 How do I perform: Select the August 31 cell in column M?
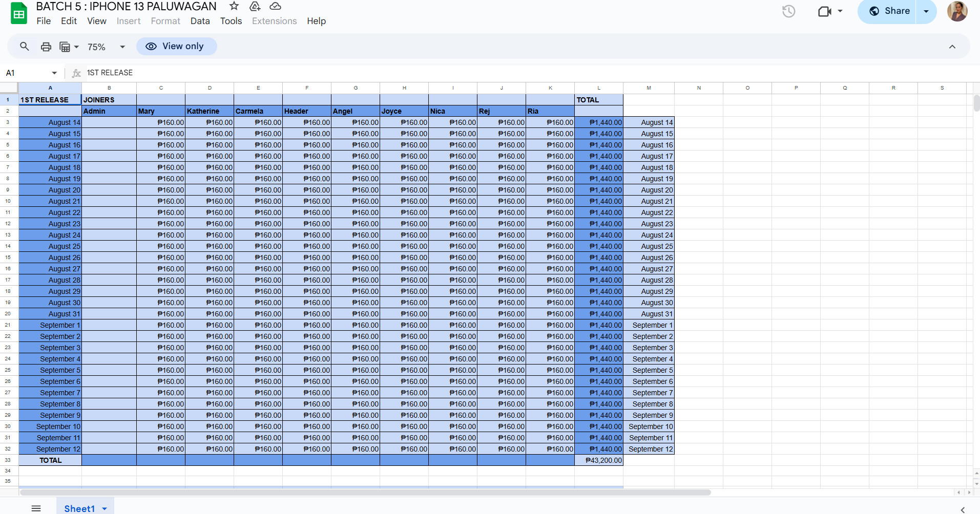[649, 314]
